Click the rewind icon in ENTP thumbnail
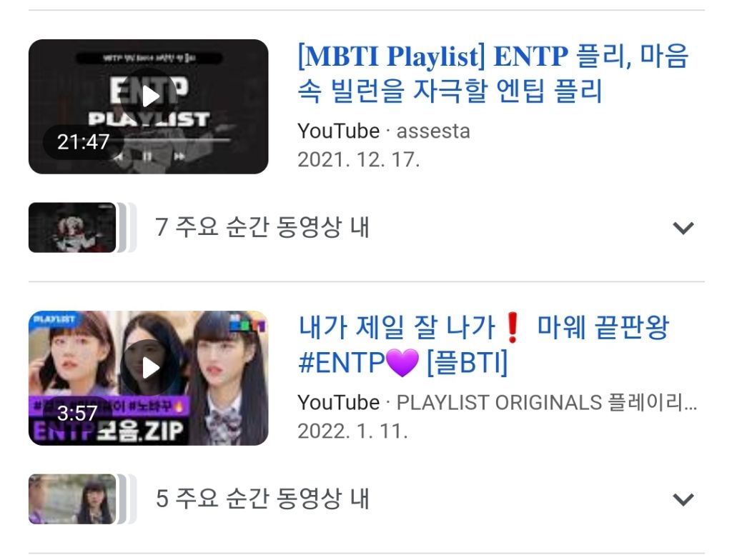Image resolution: width=732 pixels, height=560 pixels. pyautogui.click(x=119, y=157)
